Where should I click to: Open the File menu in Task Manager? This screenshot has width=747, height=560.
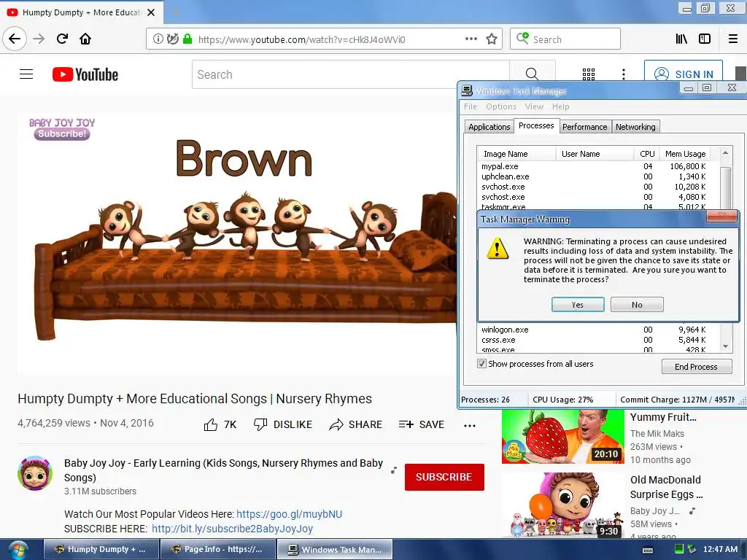[471, 106]
